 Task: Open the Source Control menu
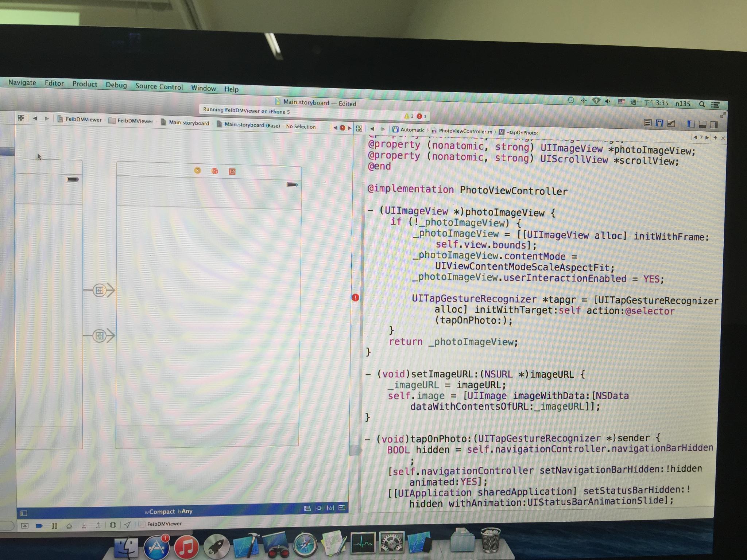click(x=159, y=86)
